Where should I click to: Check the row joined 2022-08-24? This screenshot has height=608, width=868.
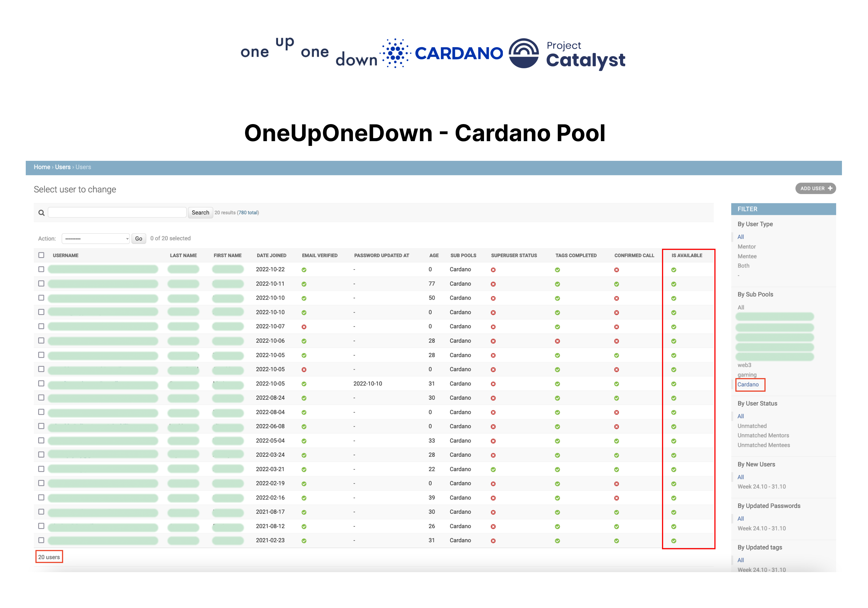(41, 397)
